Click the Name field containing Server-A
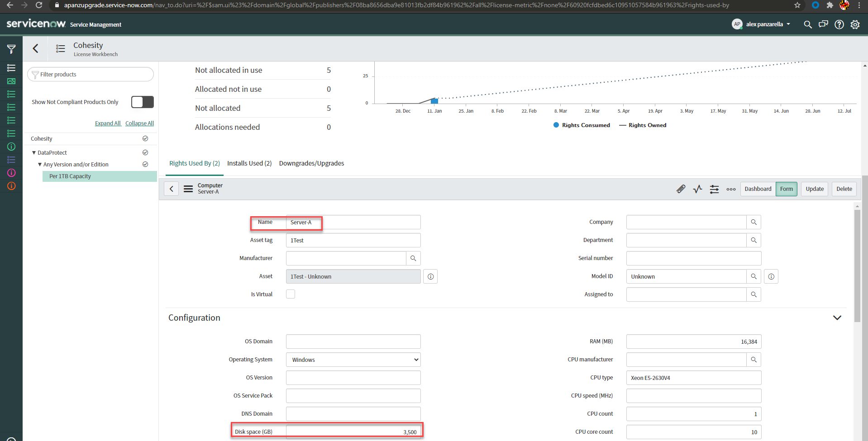 pyautogui.click(x=353, y=222)
